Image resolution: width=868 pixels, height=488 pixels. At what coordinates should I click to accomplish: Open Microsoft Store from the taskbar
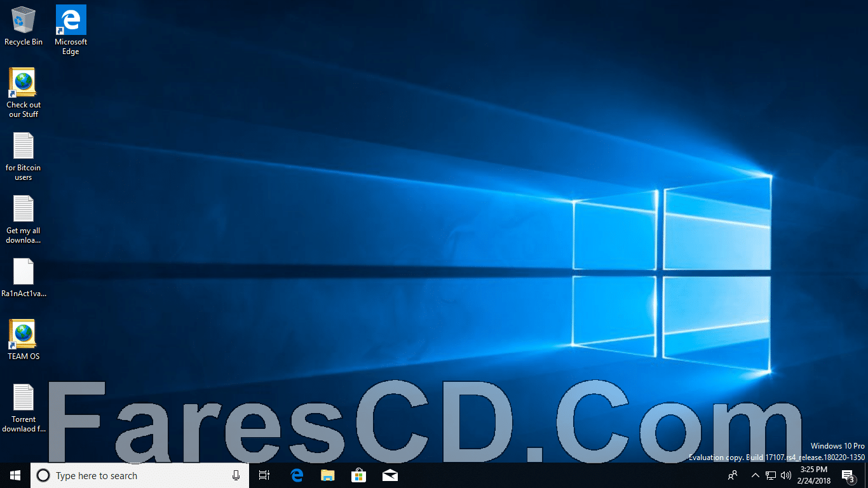tap(358, 475)
